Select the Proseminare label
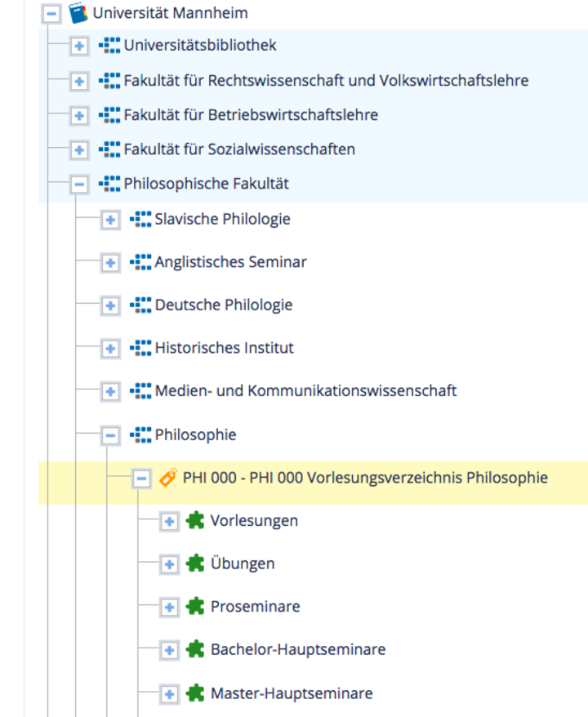This screenshot has width=588, height=717. pyautogui.click(x=256, y=606)
